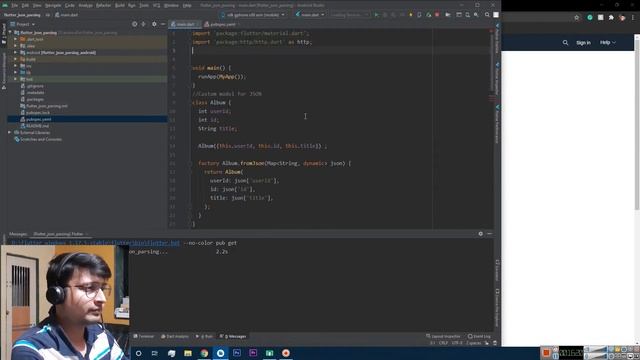
Task: Open the Edit menu
Action: pyautogui.click(x=25, y=5)
